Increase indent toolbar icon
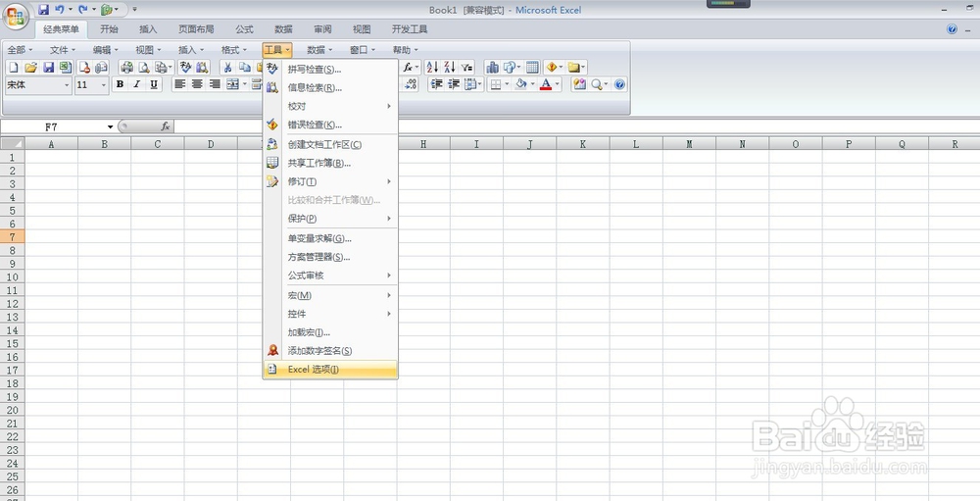Viewport: 980px width, 501px height. (455, 84)
